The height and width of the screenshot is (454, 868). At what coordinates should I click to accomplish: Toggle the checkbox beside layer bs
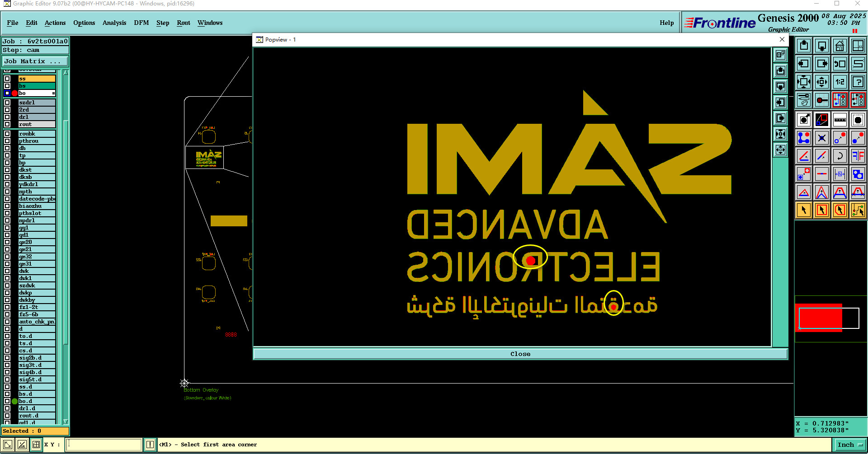pyautogui.click(x=7, y=86)
